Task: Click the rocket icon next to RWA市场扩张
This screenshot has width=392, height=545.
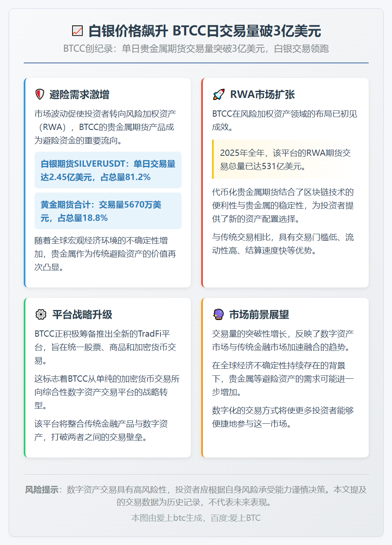Action: 218,95
